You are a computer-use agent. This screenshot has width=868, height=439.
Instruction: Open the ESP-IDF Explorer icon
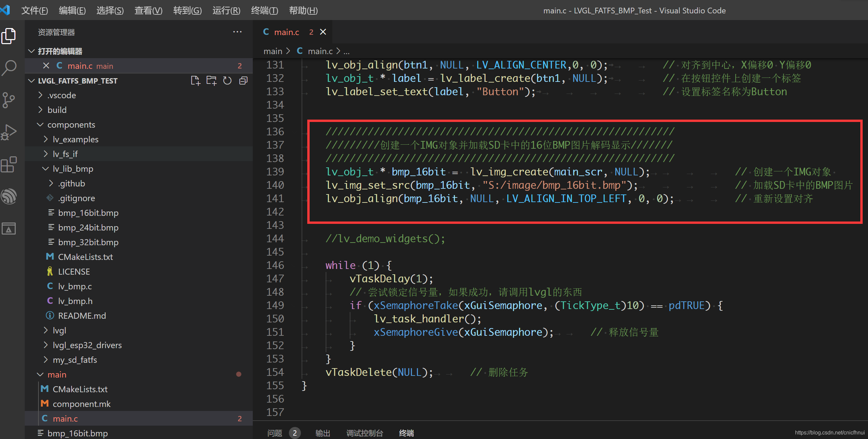(9, 196)
